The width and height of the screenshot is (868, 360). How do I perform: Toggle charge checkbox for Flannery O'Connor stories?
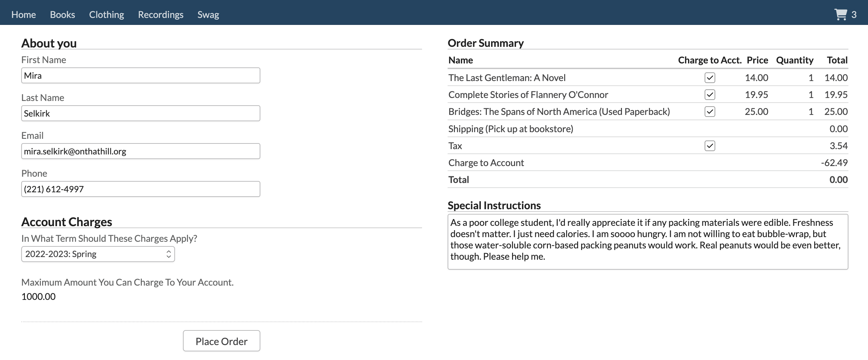(710, 95)
